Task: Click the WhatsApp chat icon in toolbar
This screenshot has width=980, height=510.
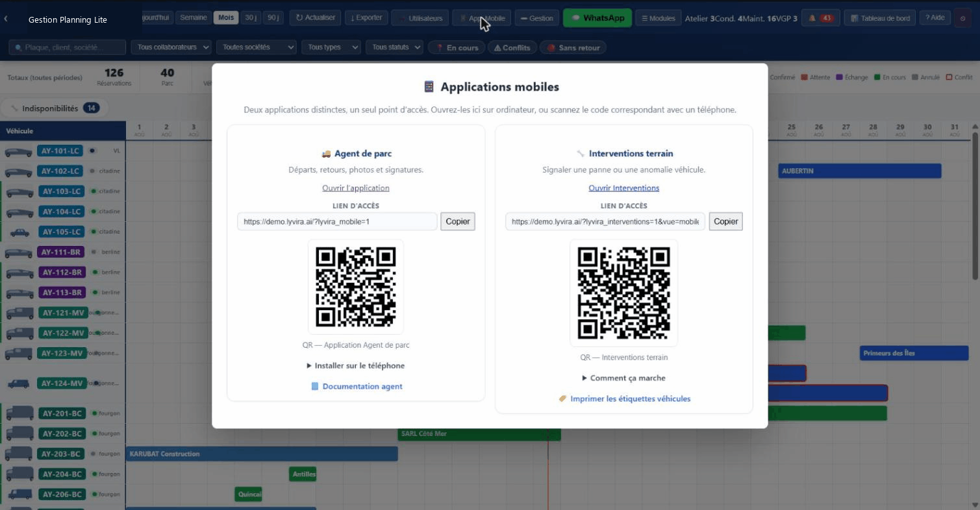Action: coord(575,18)
